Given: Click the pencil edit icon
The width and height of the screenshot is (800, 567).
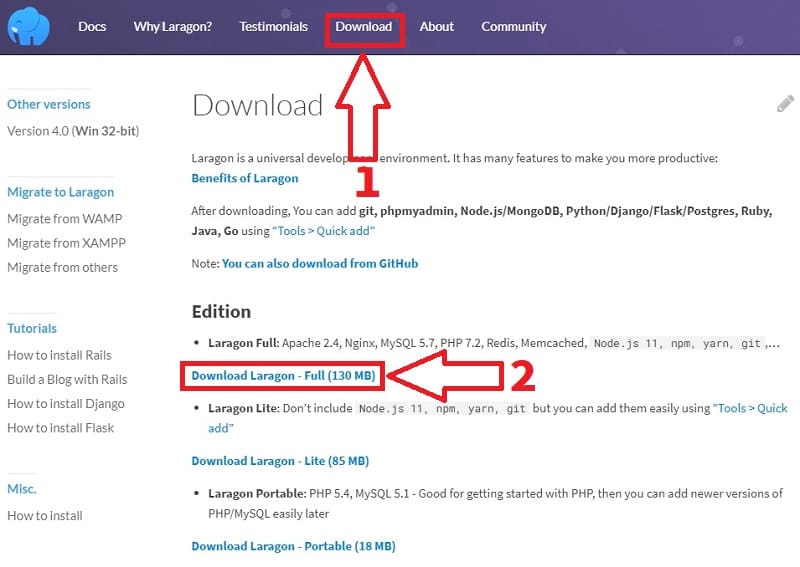Looking at the screenshot, I should [785, 104].
